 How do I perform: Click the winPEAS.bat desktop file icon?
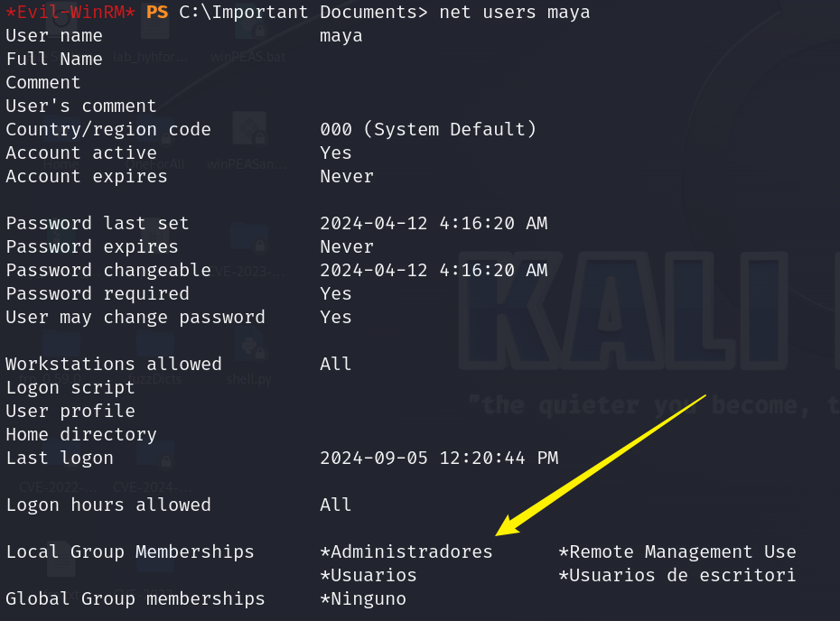pyautogui.click(x=249, y=25)
